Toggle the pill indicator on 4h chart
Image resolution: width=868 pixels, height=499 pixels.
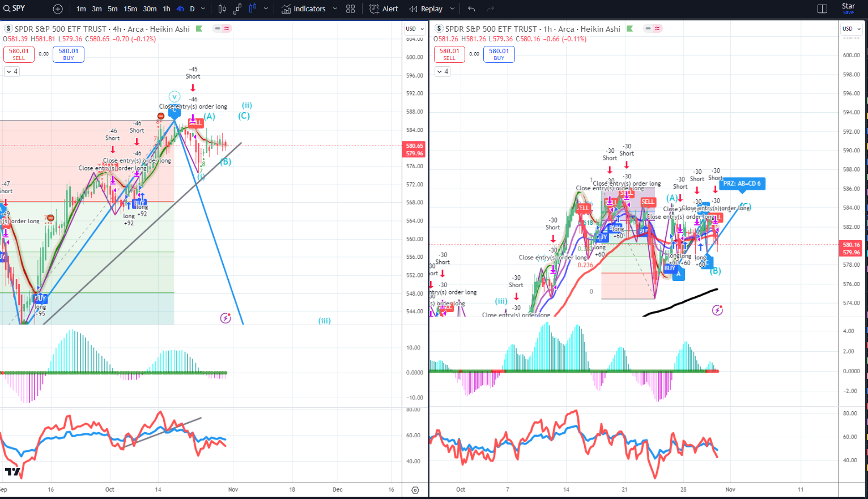point(222,28)
